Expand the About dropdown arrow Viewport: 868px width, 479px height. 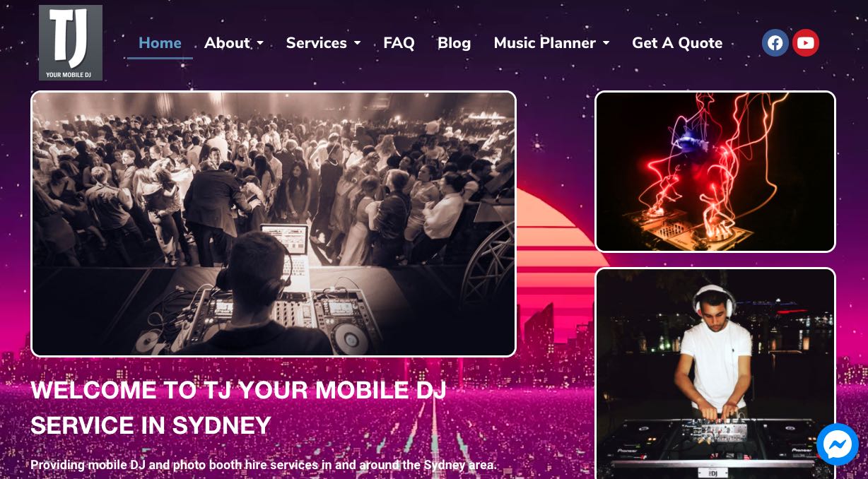[260, 44]
